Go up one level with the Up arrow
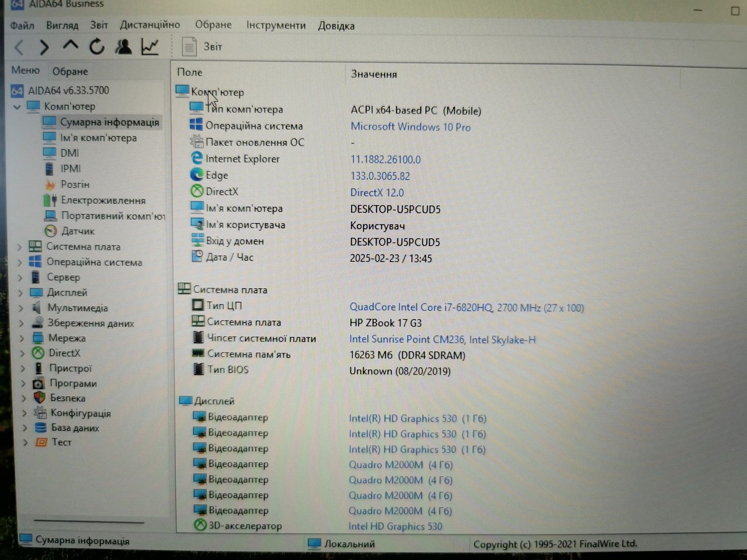 70,45
